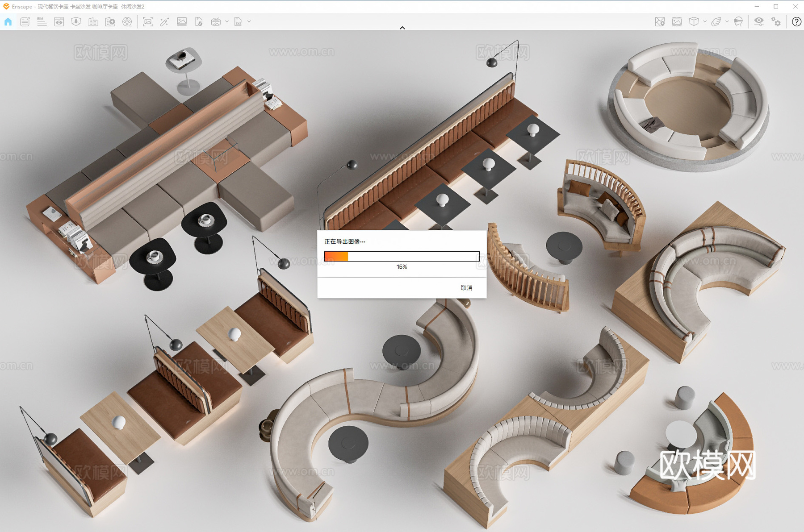Maximize the Enscape window
Screen dimensions: 804x532
coord(776,6)
